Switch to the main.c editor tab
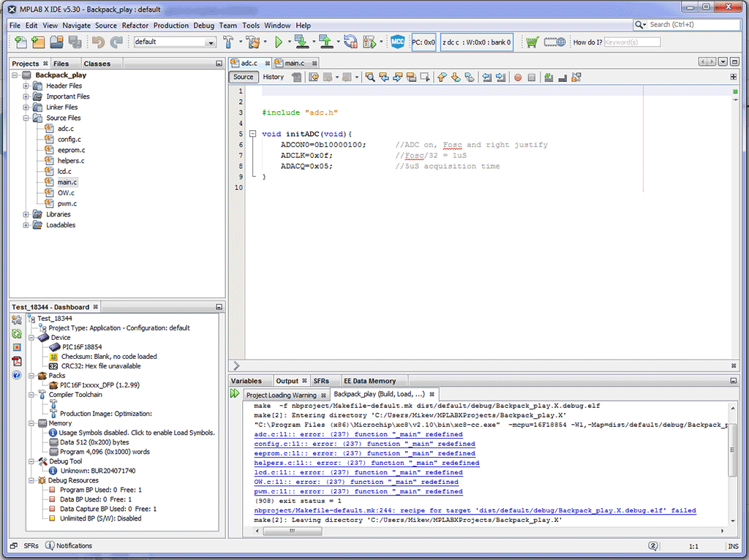Screen dimensions: 749x560 [x=294, y=63]
